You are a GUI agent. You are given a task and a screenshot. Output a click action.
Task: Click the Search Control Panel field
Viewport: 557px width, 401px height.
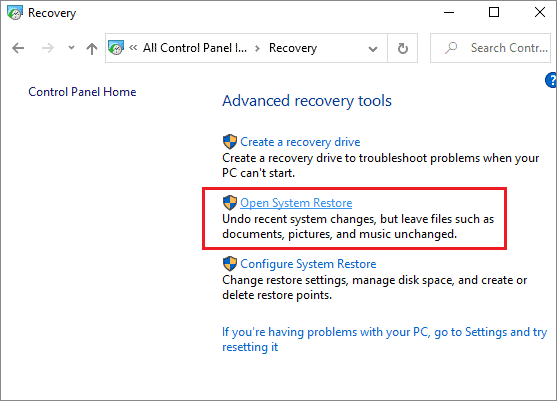pyautogui.click(x=490, y=48)
